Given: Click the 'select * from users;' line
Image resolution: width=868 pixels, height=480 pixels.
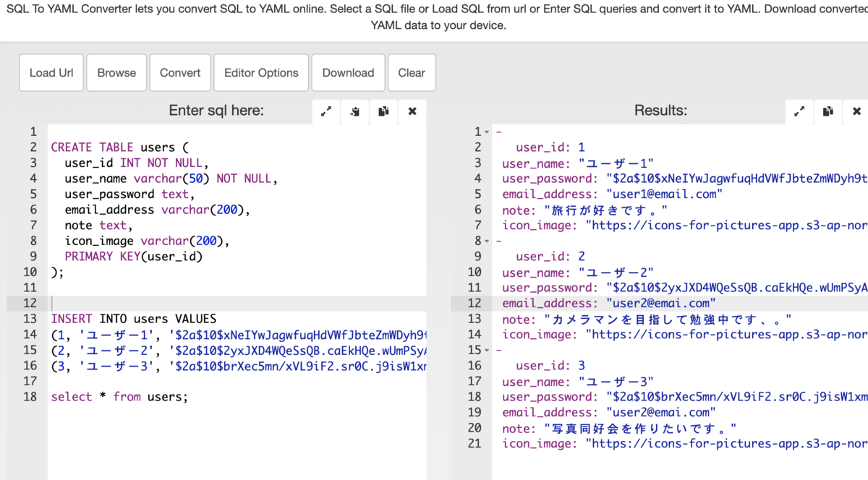Looking at the screenshot, I should (x=119, y=397).
